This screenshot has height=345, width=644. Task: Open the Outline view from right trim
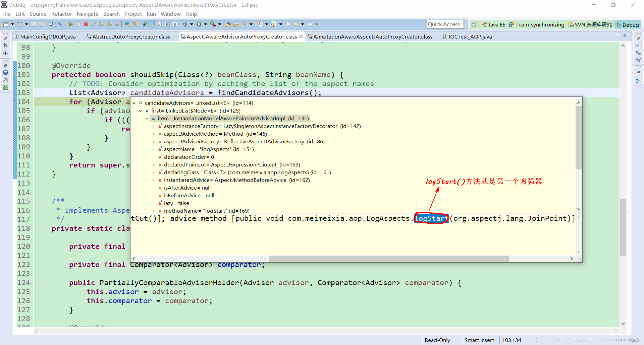[638, 80]
